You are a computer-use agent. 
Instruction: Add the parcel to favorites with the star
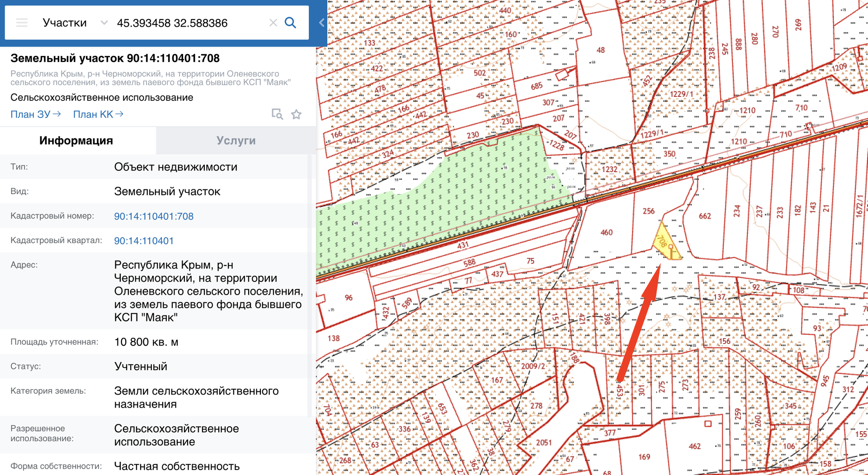pyautogui.click(x=297, y=114)
